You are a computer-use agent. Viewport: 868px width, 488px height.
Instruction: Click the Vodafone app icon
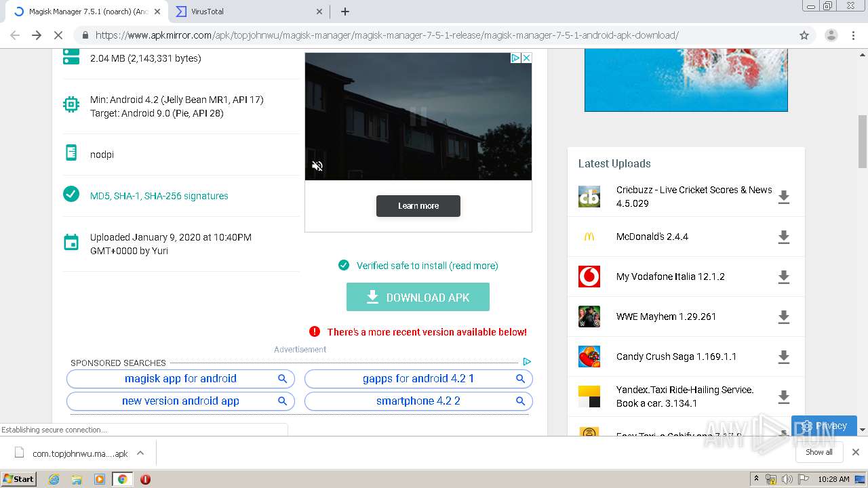[x=589, y=277]
